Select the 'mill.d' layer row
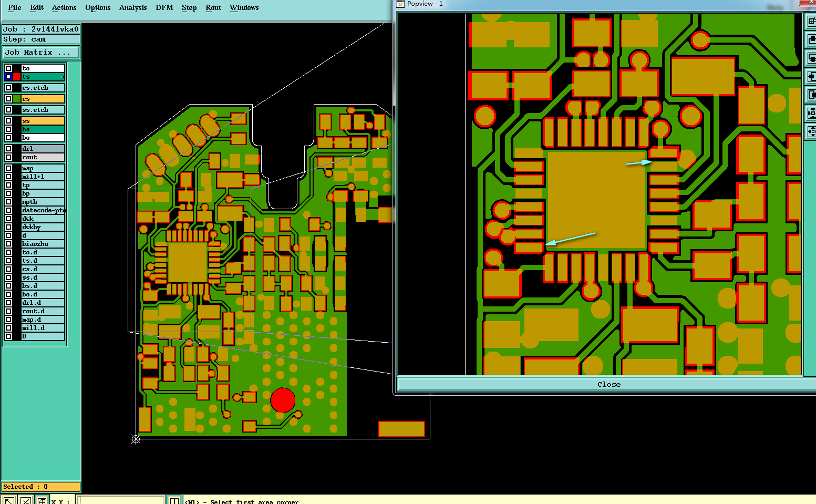This screenshot has width=816, height=504. click(43, 328)
